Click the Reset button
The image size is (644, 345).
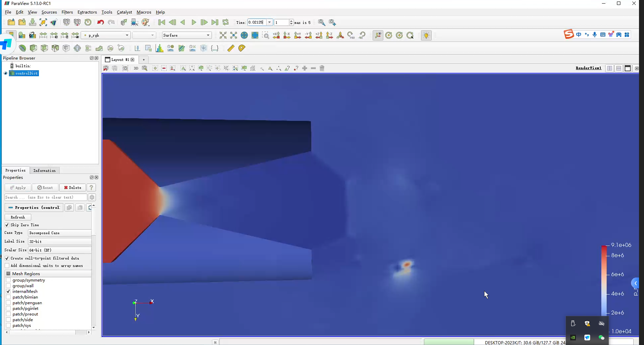[45, 187]
